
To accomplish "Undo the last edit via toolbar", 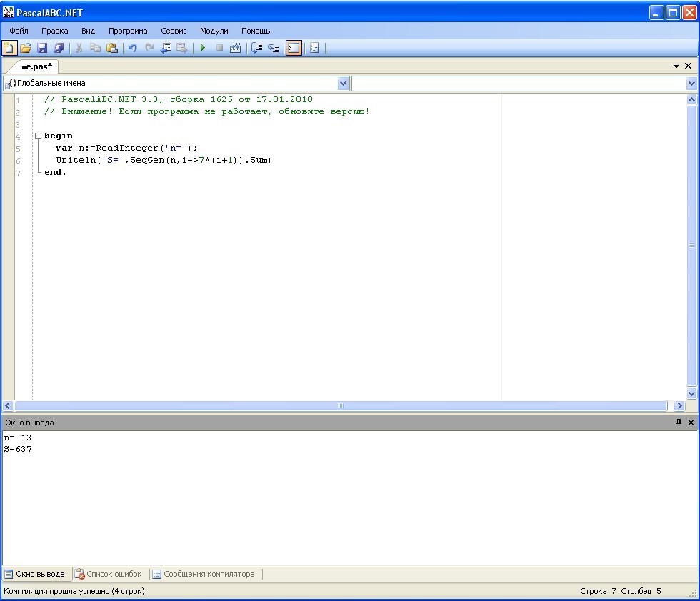I will click(x=132, y=48).
